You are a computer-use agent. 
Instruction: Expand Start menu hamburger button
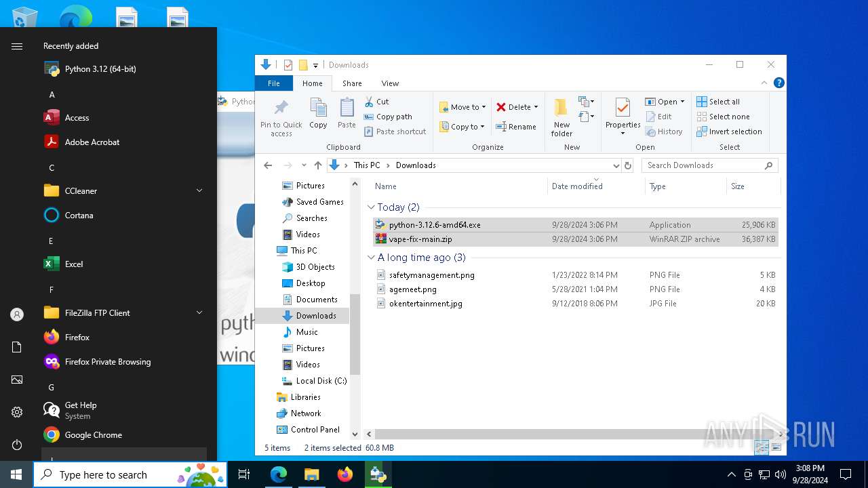coord(17,46)
